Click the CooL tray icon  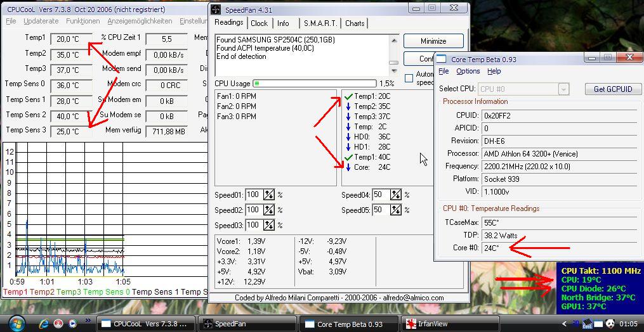(x=588, y=324)
